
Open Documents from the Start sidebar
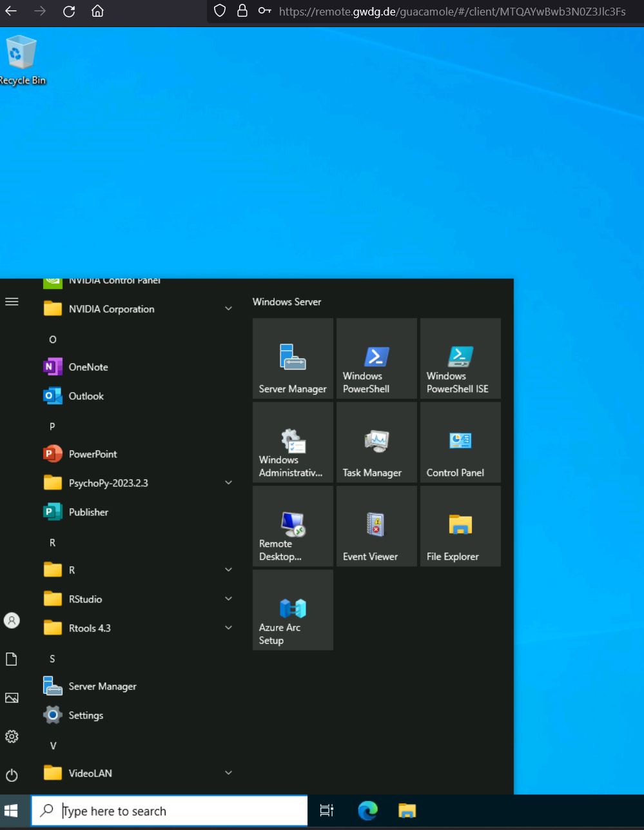point(12,659)
